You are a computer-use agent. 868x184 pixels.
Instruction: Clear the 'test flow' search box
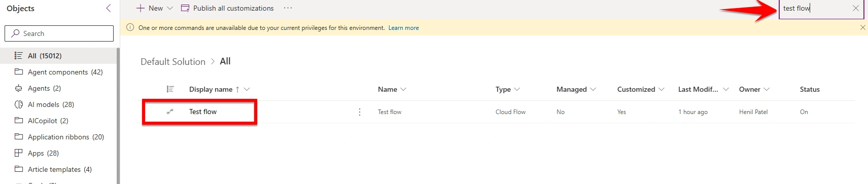(856, 8)
